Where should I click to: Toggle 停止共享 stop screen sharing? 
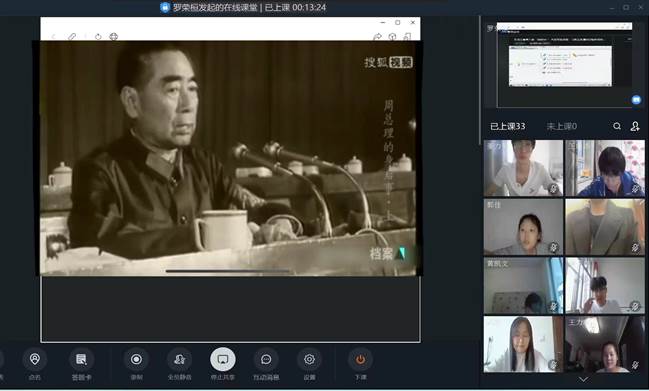click(223, 360)
